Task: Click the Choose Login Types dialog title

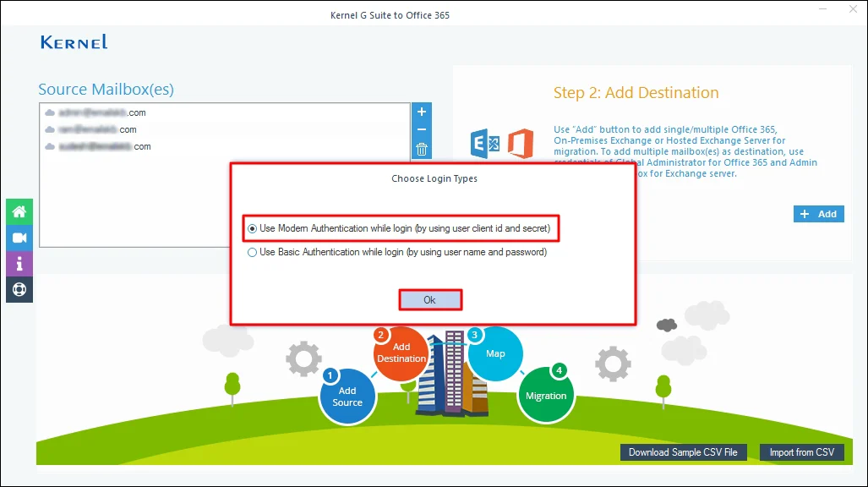Action: coord(434,178)
